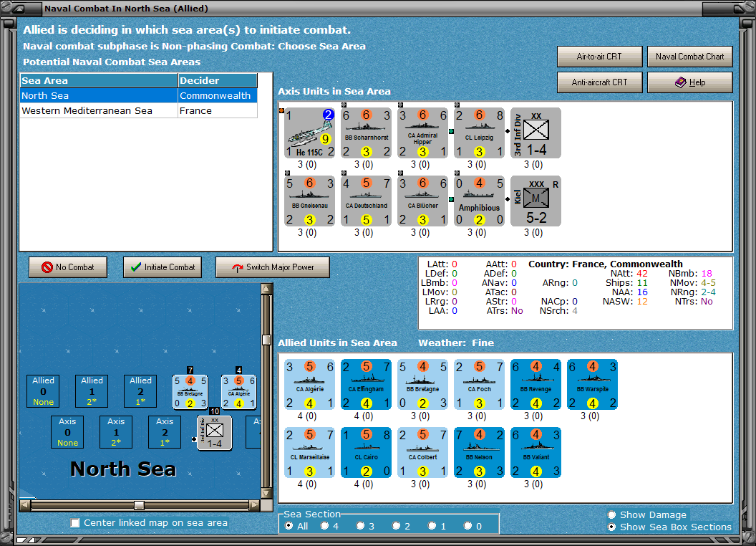Image resolution: width=756 pixels, height=546 pixels.
Task: Click the Sea Area column header
Action: point(99,81)
